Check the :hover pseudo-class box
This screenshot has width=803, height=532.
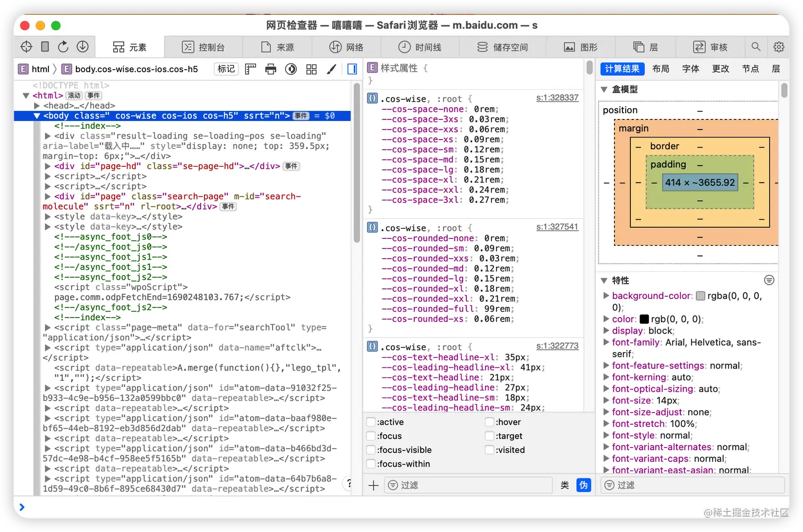click(490, 422)
